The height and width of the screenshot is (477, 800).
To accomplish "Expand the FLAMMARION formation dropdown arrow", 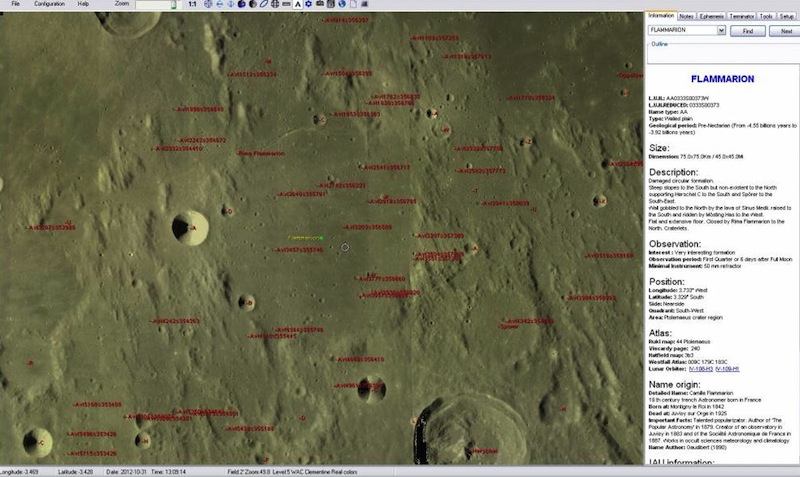I will (x=721, y=31).
